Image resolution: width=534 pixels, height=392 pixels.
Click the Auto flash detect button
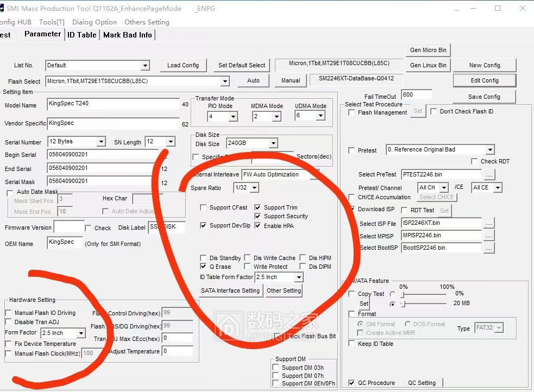click(x=253, y=81)
